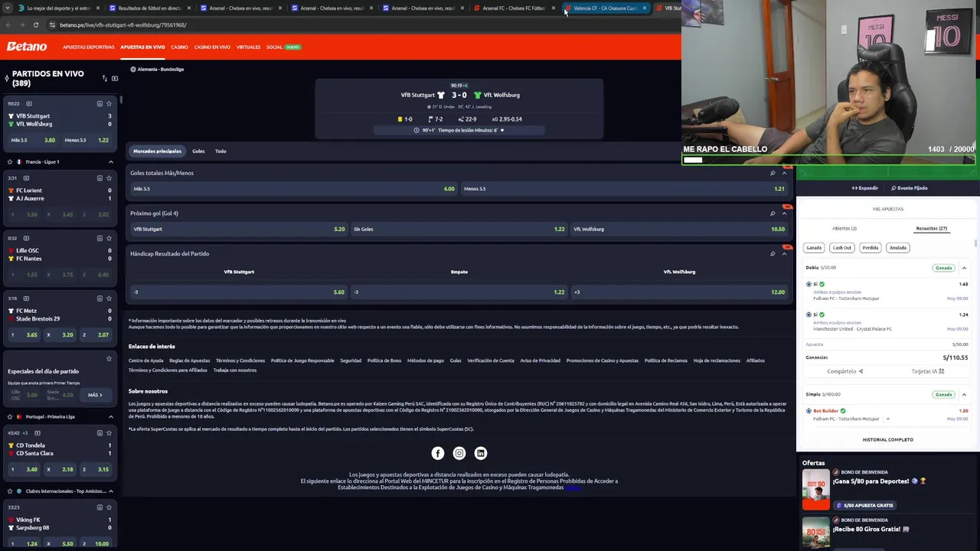Click the browser reload icon
This screenshot has width=980, height=551.
pyautogui.click(x=35, y=24)
